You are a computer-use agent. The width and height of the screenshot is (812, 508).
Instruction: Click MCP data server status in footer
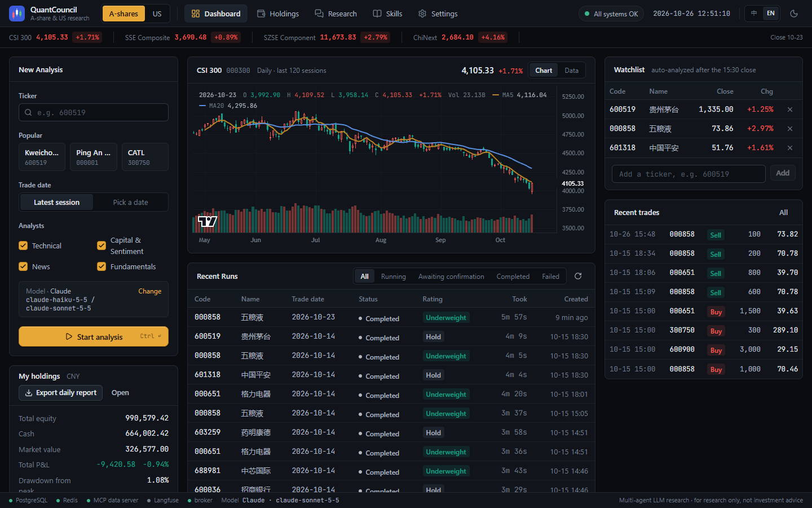[112, 500]
